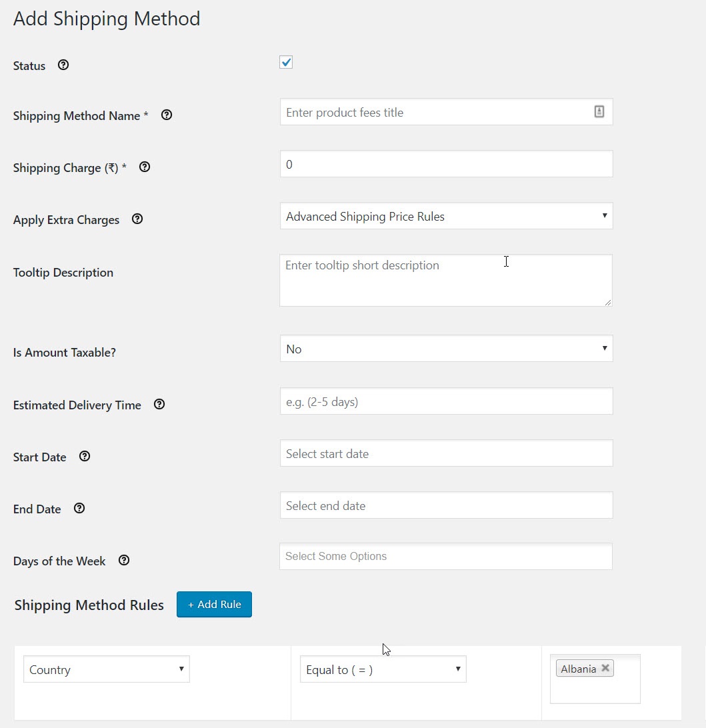This screenshot has width=706, height=728.
Task: Click the Tooltip Description text area
Action: coord(445,279)
